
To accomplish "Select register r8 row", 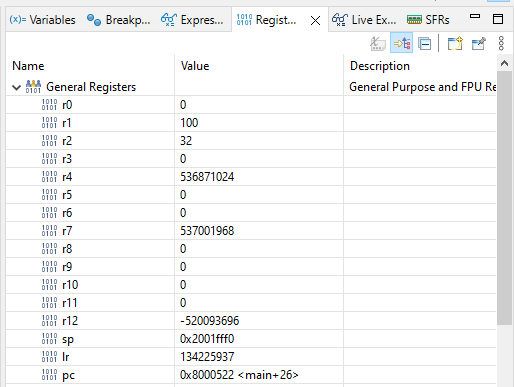I will (x=251, y=249).
